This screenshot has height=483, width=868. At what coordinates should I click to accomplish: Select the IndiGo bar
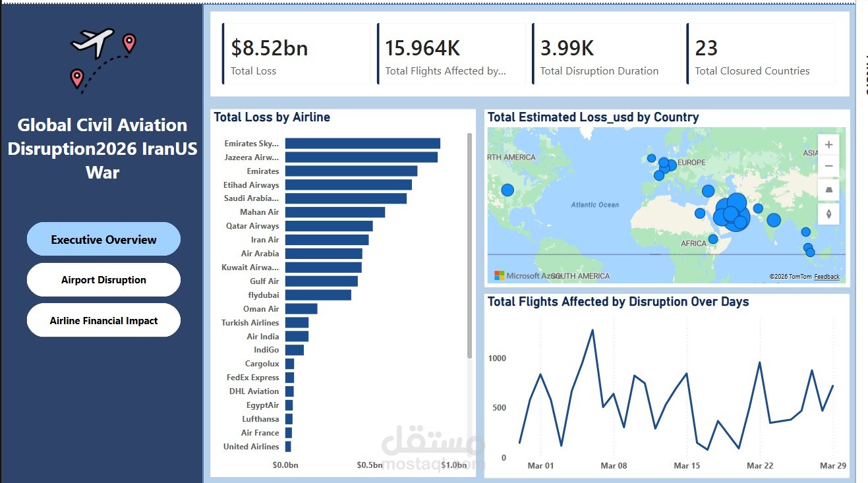coord(295,351)
